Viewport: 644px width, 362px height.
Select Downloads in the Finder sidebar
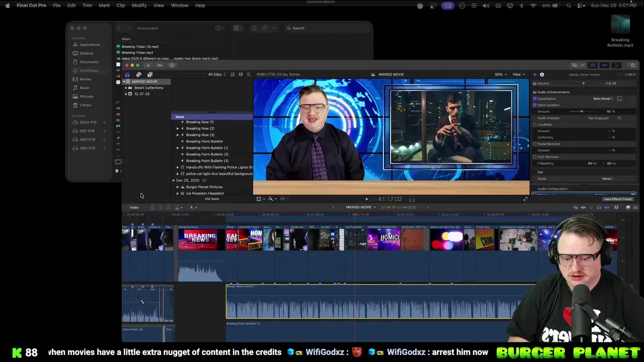pyautogui.click(x=89, y=71)
